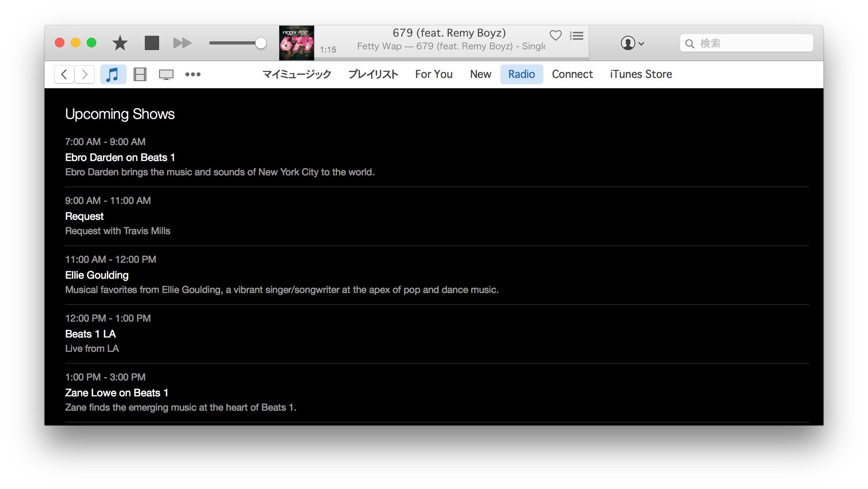Love the song with heart icon
868x489 pixels.
(555, 35)
